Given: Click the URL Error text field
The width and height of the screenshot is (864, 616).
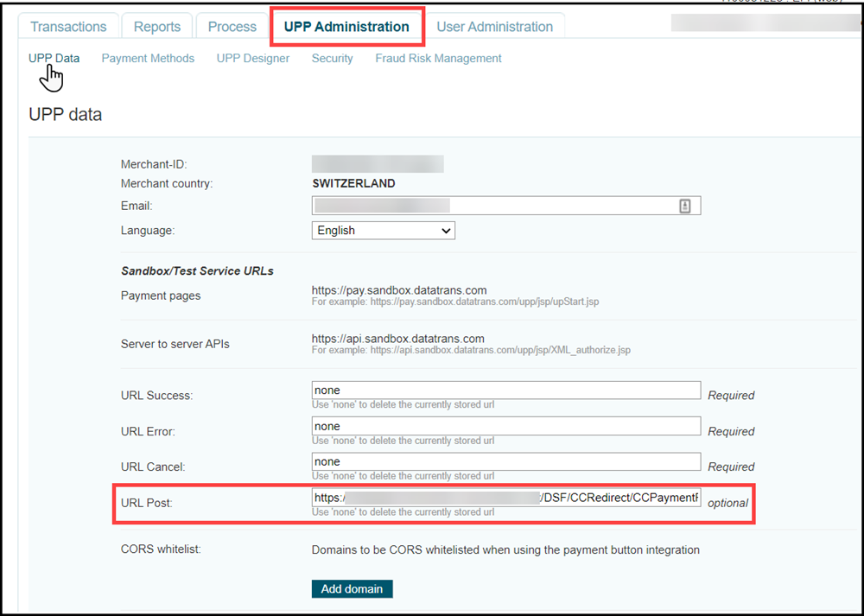Looking at the screenshot, I should click(x=505, y=426).
